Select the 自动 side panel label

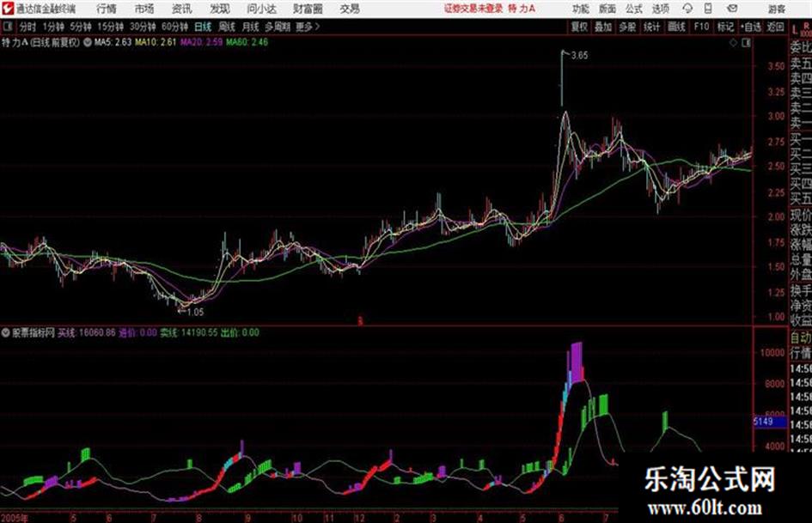801,338
